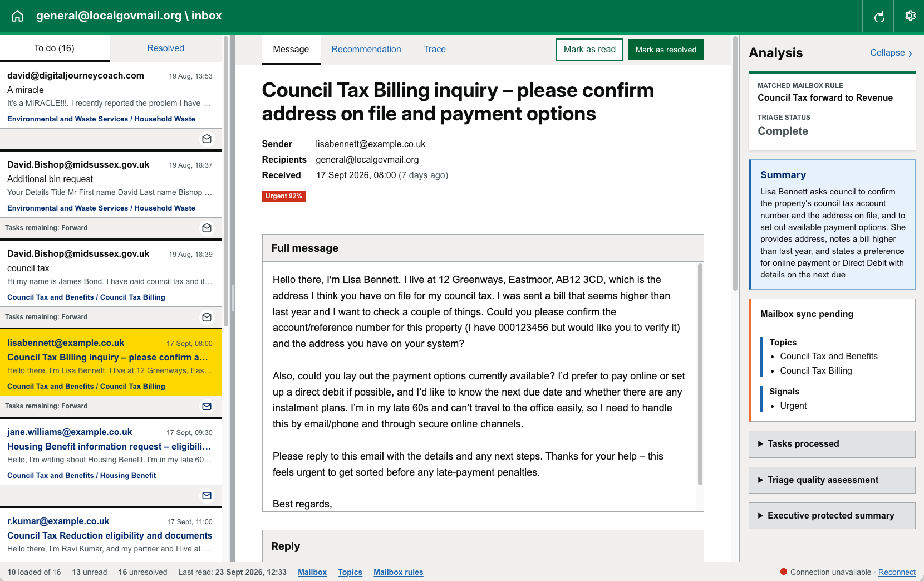The height and width of the screenshot is (581, 924).
Task: Open the Message tab
Action: point(291,50)
